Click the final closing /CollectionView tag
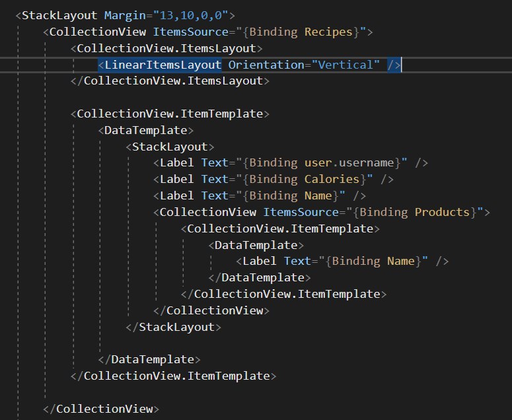Image resolution: width=512 pixels, height=420 pixels. click(x=101, y=409)
